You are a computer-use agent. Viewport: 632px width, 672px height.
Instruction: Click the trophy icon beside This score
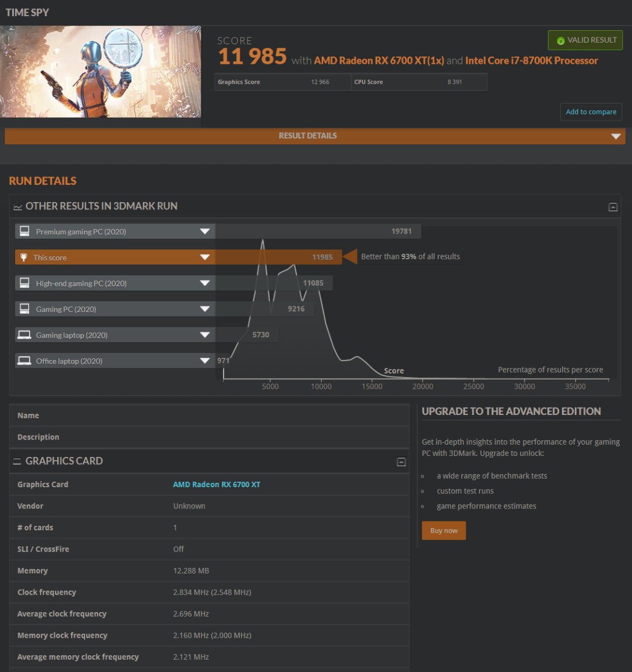tap(24, 257)
